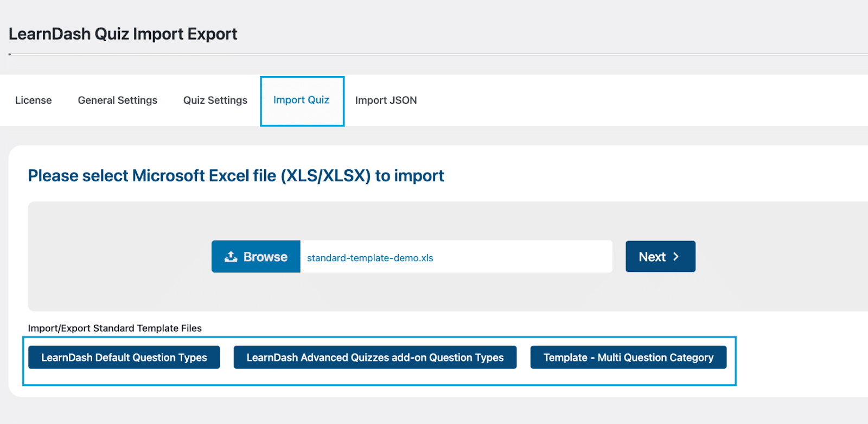
Task: Click the "LearnDash Quiz Import Export" page title
Action: tap(123, 34)
